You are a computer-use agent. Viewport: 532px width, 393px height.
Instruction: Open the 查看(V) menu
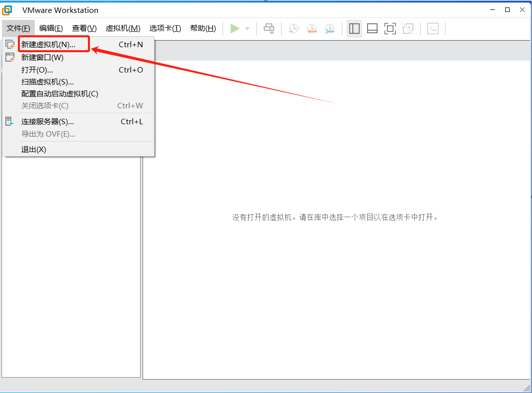click(x=84, y=28)
